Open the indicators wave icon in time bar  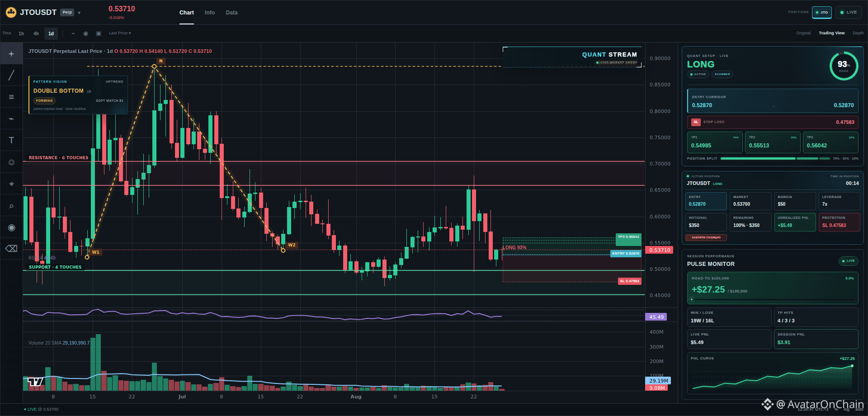pos(73,33)
